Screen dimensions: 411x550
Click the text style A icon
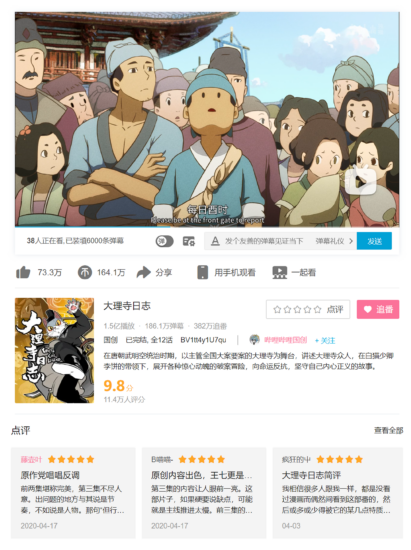tap(215, 241)
